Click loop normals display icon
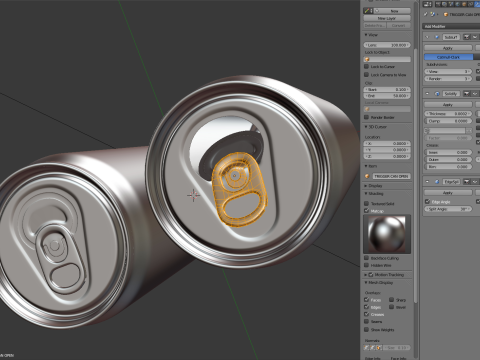Image resolution: width=480 pixels, height=360 pixels. click(x=373, y=348)
